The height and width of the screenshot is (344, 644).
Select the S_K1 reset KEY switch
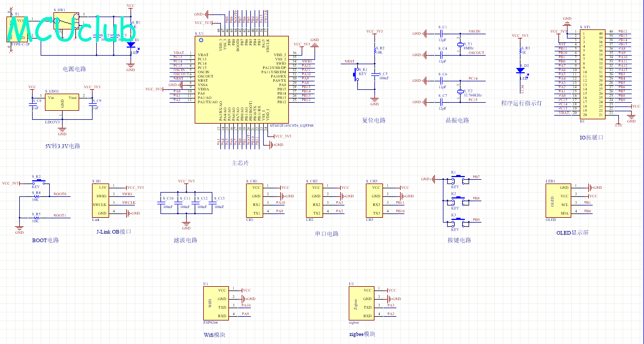356,74
